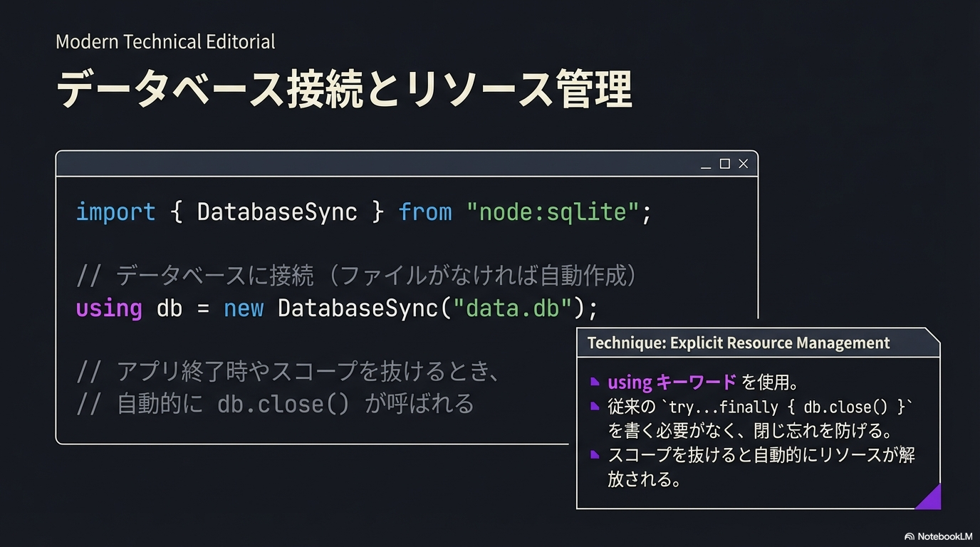This screenshot has width=980, height=547.
Task: Close the code window with the X icon
Action: (744, 164)
